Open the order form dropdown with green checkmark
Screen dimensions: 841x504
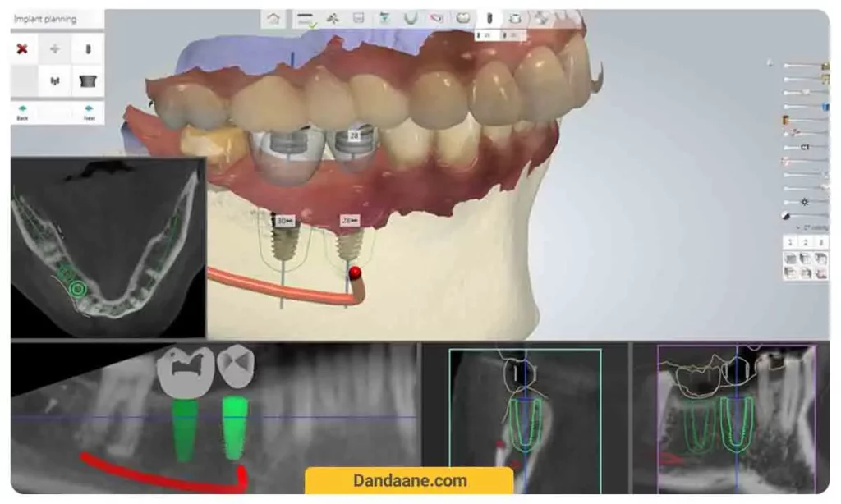pyautogui.click(x=306, y=19)
